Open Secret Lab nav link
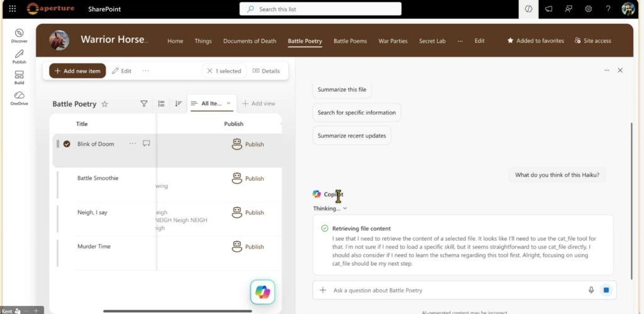644x314 pixels. 432,41
